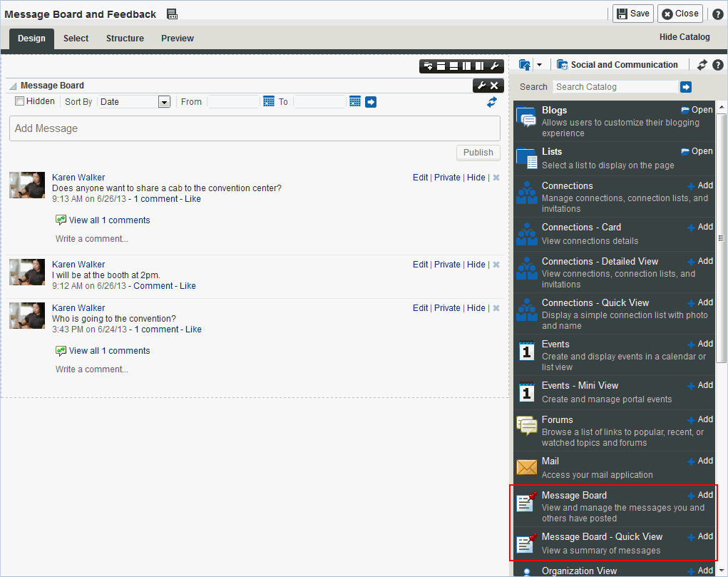Click the Publish button

tap(478, 153)
